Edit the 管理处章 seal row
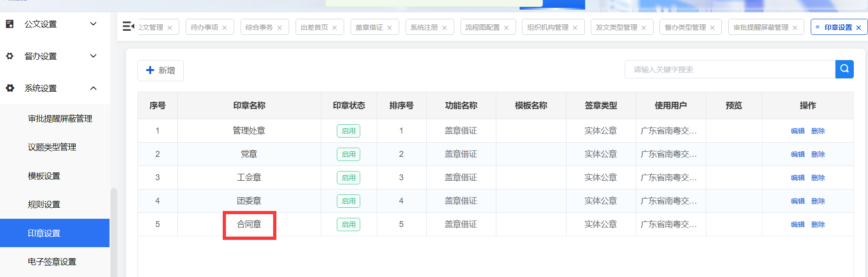This screenshot has width=868, height=277. click(797, 131)
